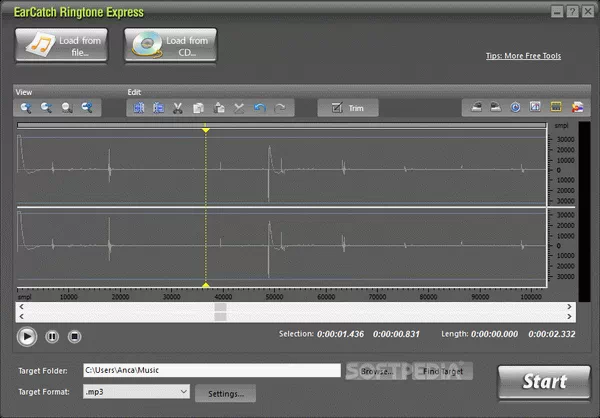Click the blue chart-like icon in right toolbar
The height and width of the screenshot is (418, 600).
click(535, 107)
